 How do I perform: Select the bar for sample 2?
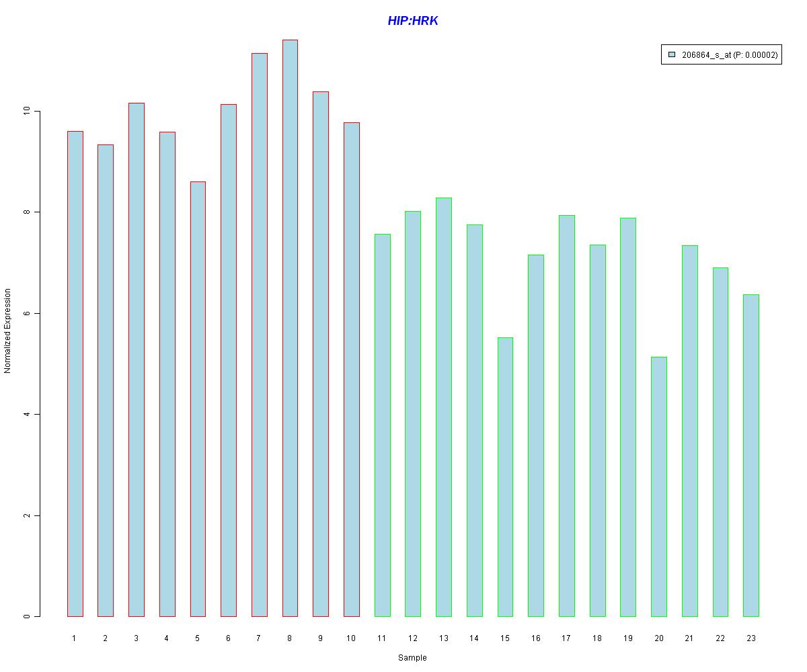pos(106,380)
